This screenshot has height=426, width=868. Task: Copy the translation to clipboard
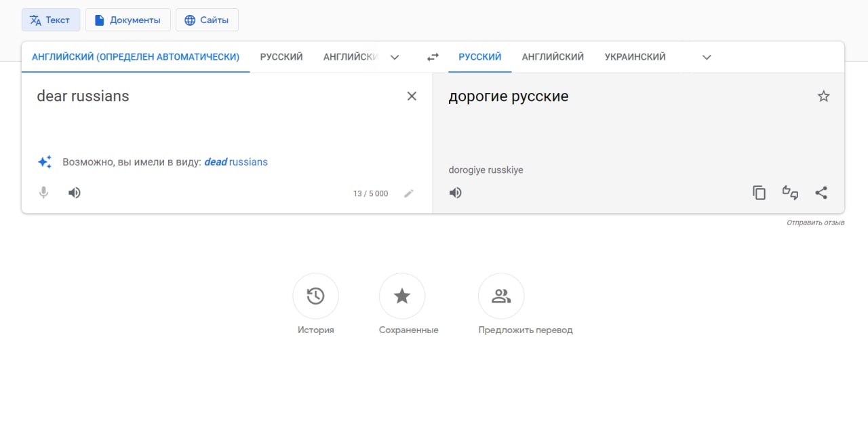pyautogui.click(x=759, y=193)
